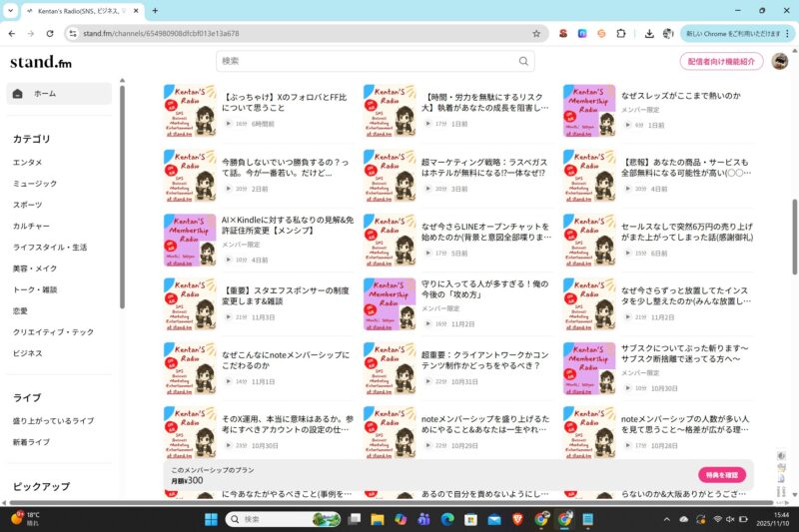Open a new browser tab
Image resolution: width=799 pixels, height=532 pixels.
click(x=154, y=11)
